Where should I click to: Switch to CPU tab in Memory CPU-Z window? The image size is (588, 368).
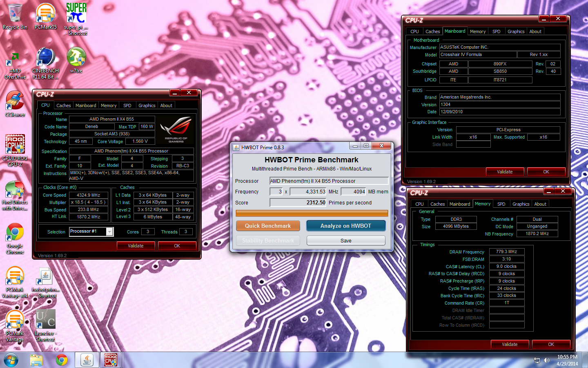pos(419,204)
